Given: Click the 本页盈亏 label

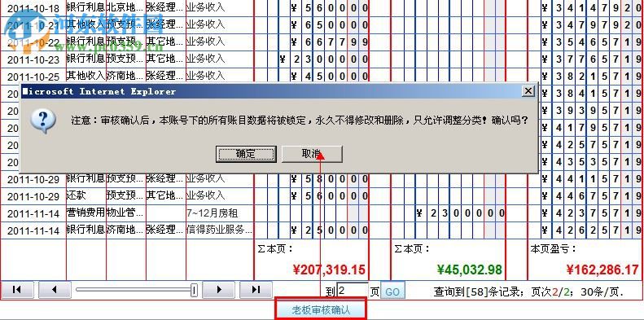Looking at the screenshot, I should click(x=554, y=249).
